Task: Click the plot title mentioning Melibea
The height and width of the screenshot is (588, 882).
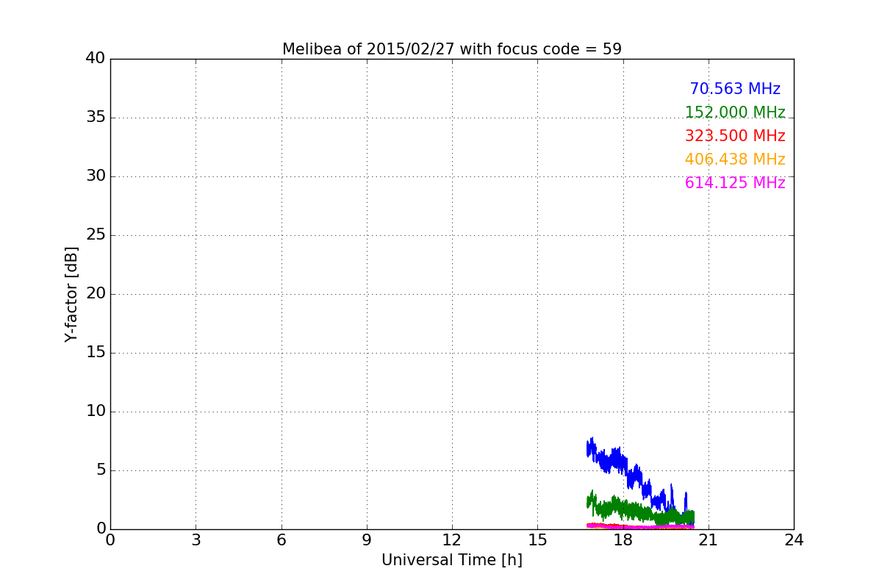Action: coord(452,49)
